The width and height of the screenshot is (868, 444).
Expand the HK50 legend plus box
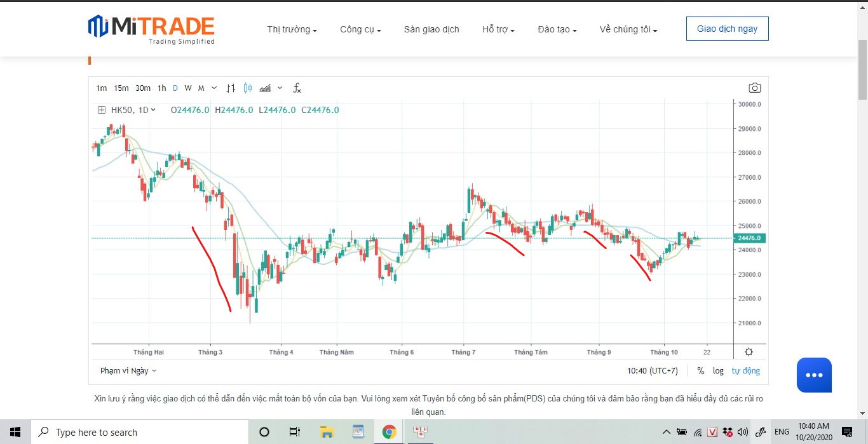[101, 110]
